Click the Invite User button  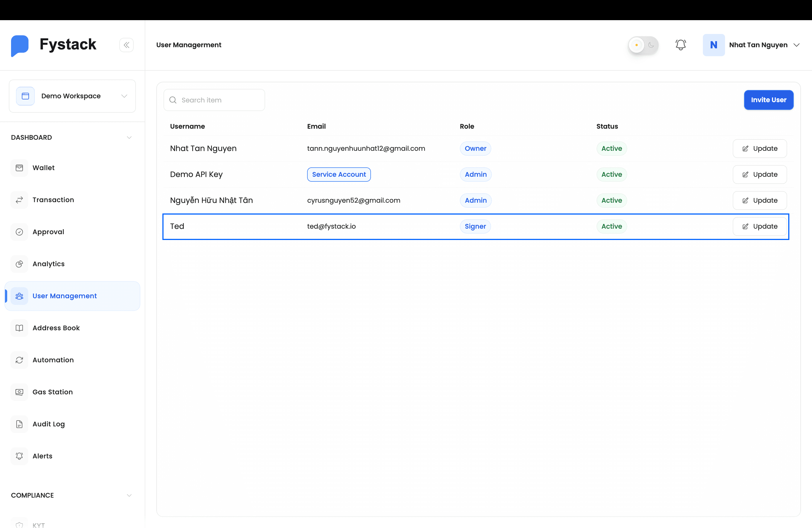(769, 100)
